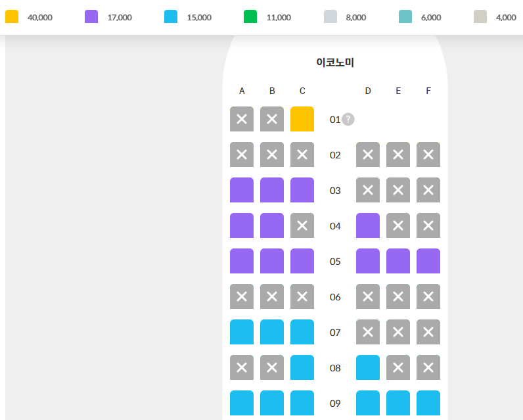This screenshot has height=420, width=523.
Task: Click the 이코노미 section heading
Action: [x=335, y=62]
